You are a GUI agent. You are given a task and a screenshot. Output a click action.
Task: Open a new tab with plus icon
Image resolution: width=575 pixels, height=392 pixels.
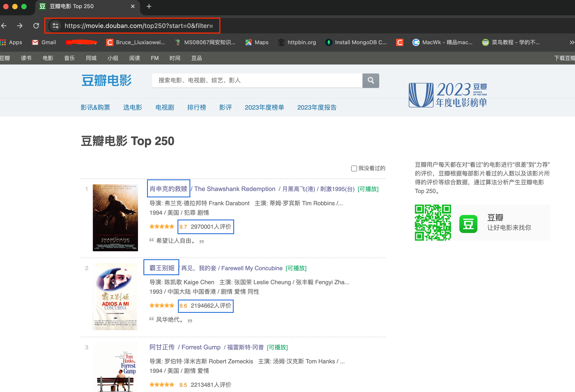coord(149,6)
